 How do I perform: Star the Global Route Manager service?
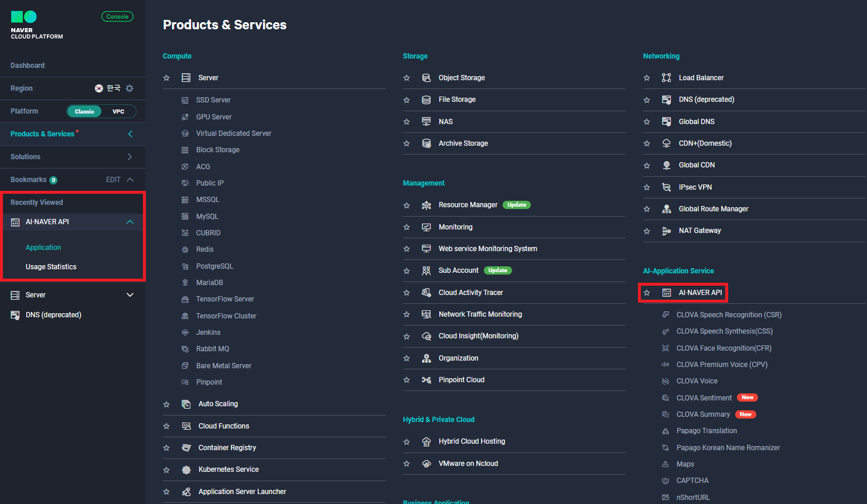[x=647, y=209]
